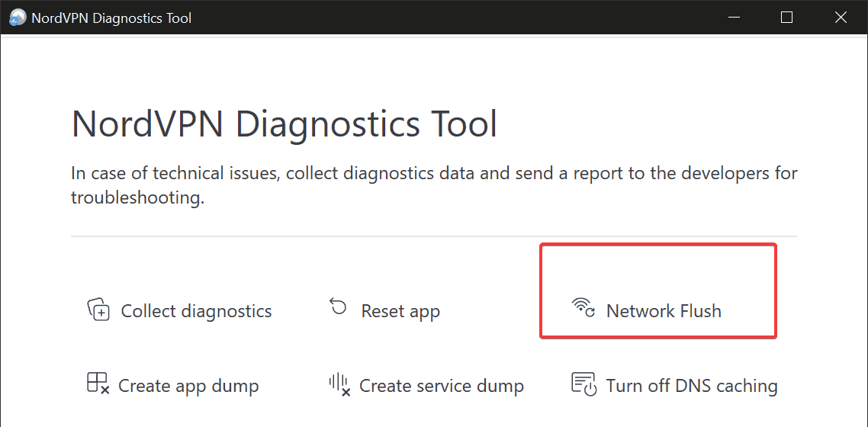Image resolution: width=868 pixels, height=427 pixels.
Task: Click the Create app dump icon
Action: pos(98,384)
